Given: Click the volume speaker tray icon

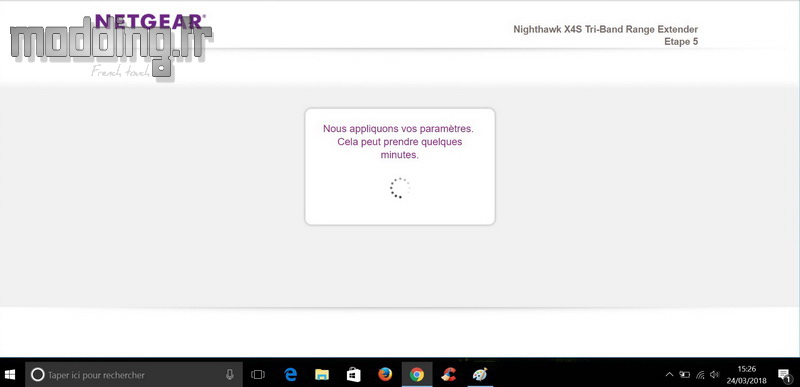Looking at the screenshot, I should [x=714, y=375].
